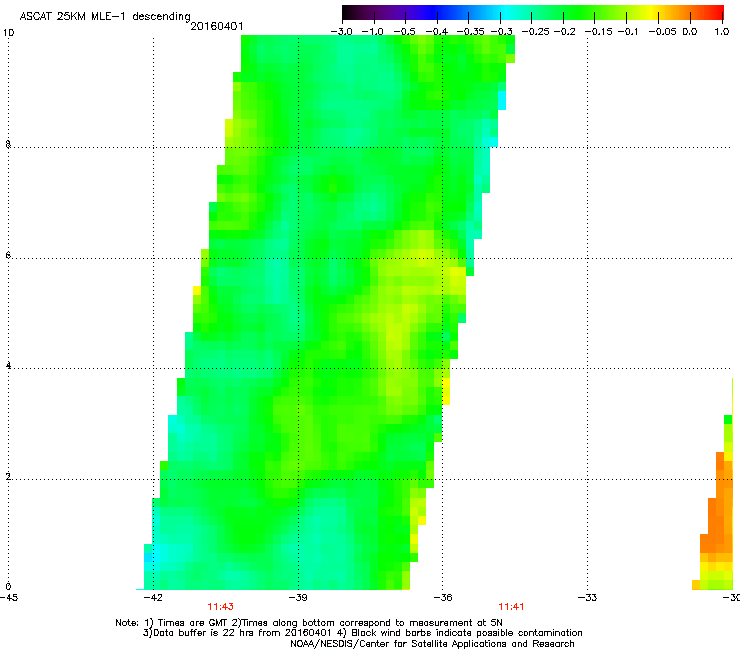Click the latitude label 6 on left axis
Viewport: 740px width, 650px height.
(x=8, y=255)
